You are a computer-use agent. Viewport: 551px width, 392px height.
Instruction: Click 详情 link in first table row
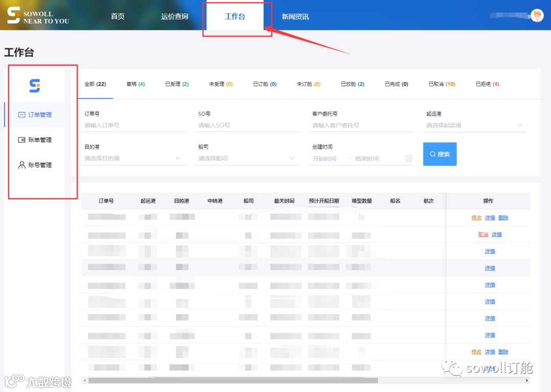coord(490,218)
